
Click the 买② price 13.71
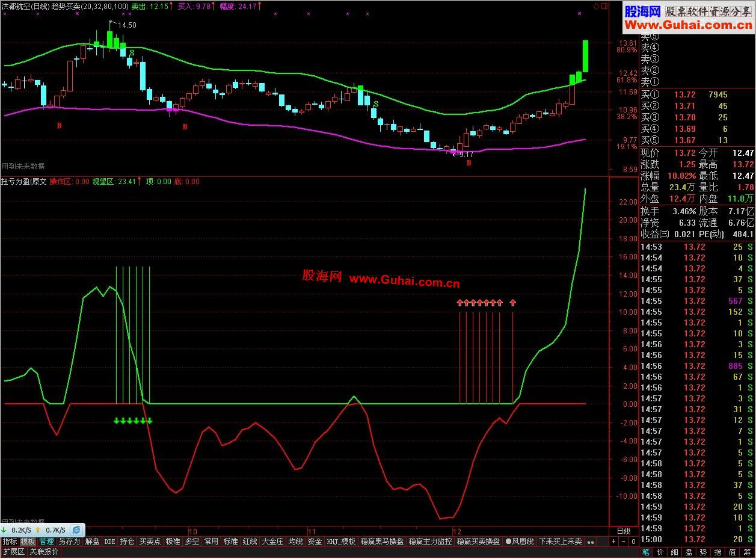click(x=685, y=106)
